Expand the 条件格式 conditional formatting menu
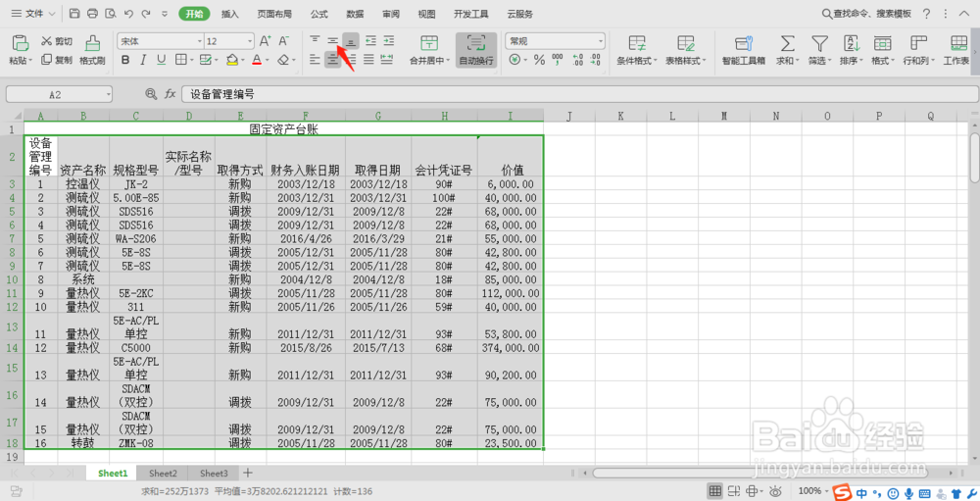The height and width of the screenshot is (501, 980). (655, 61)
